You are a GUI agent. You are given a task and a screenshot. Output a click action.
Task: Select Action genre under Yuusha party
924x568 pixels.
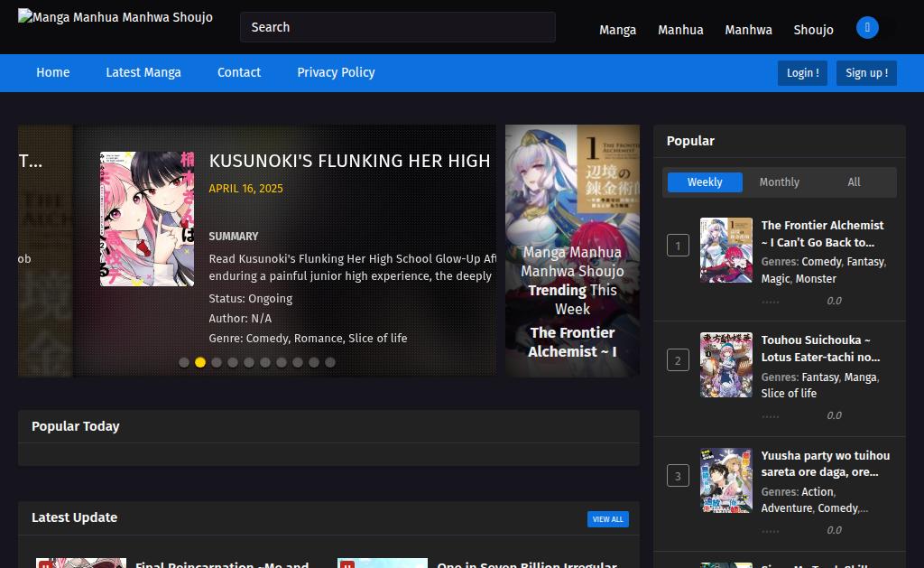(818, 492)
